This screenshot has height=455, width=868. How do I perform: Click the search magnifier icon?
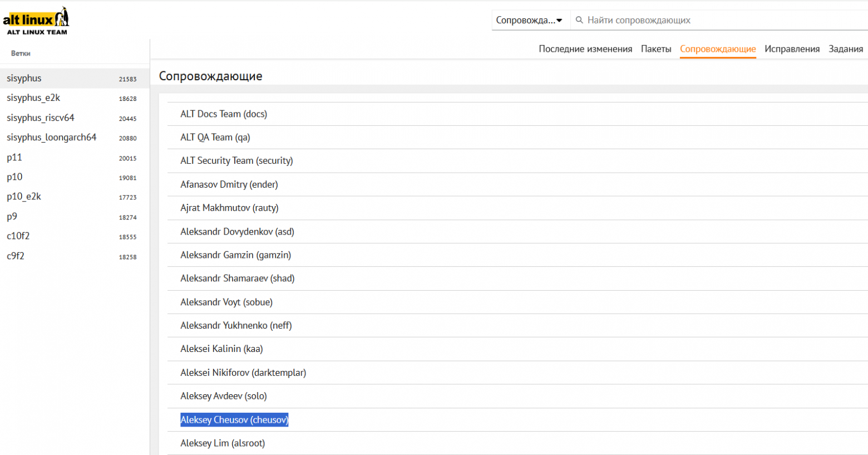coord(579,20)
